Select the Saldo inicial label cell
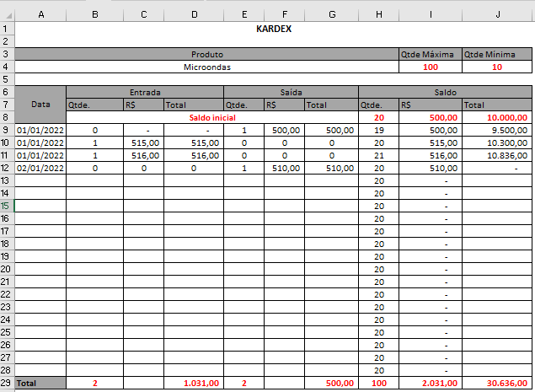Viewport: 535px width, 392px height. 212,118
